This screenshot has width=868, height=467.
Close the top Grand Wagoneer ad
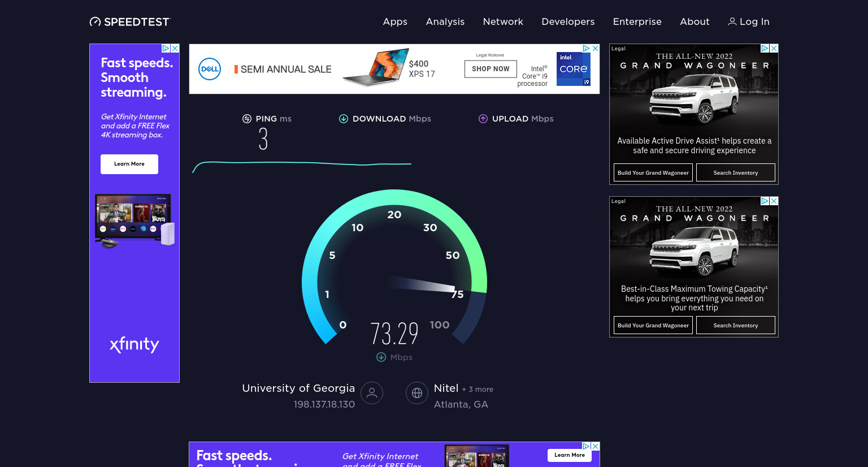coord(774,49)
